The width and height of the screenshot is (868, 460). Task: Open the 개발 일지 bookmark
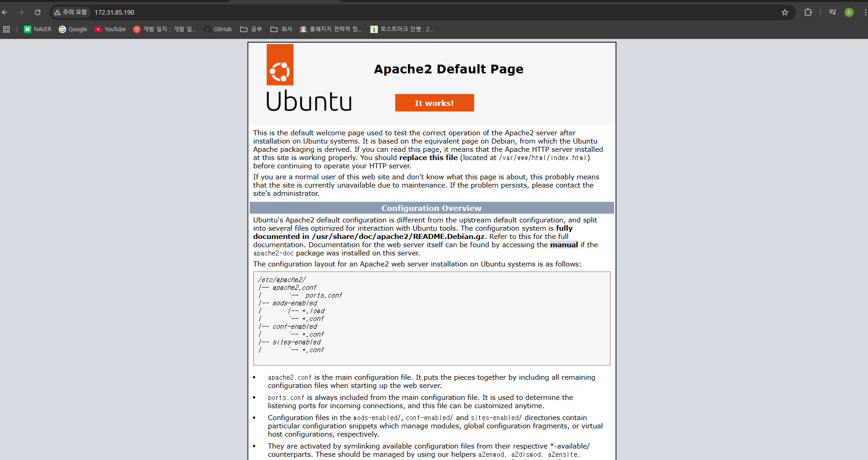165,29
